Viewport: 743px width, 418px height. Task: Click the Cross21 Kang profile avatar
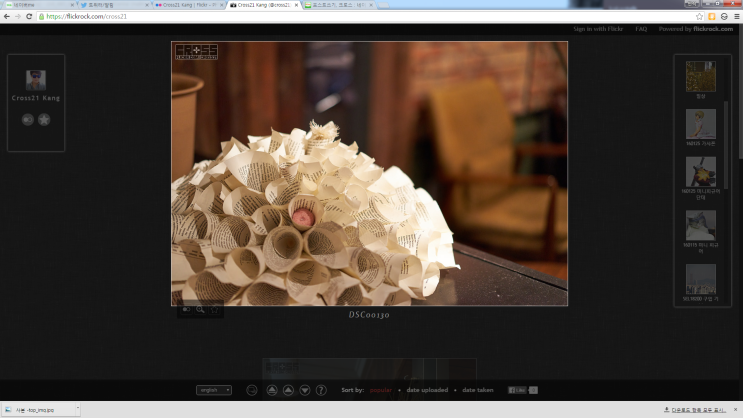[x=36, y=80]
